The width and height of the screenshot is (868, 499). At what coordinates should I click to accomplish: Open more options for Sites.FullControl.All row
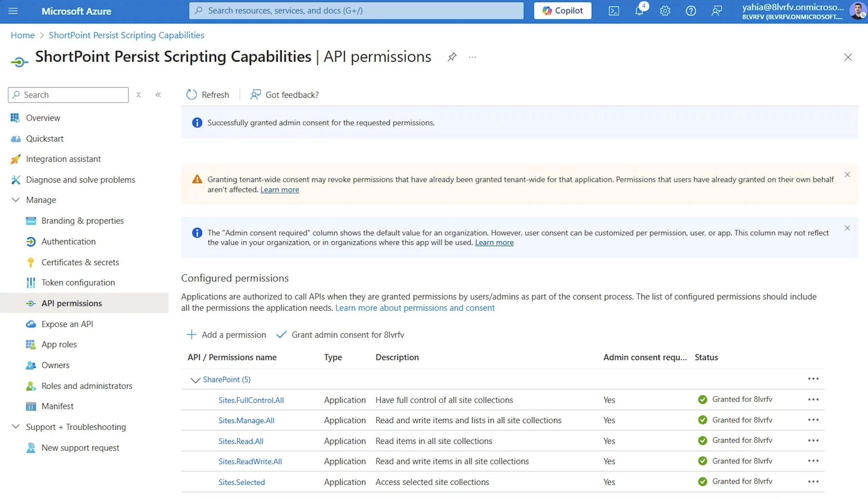pos(813,400)
